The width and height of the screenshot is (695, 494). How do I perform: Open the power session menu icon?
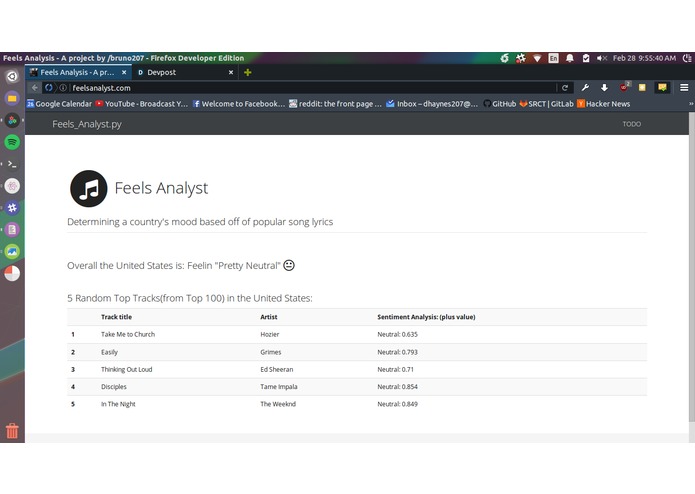click(x=687, y=58)
